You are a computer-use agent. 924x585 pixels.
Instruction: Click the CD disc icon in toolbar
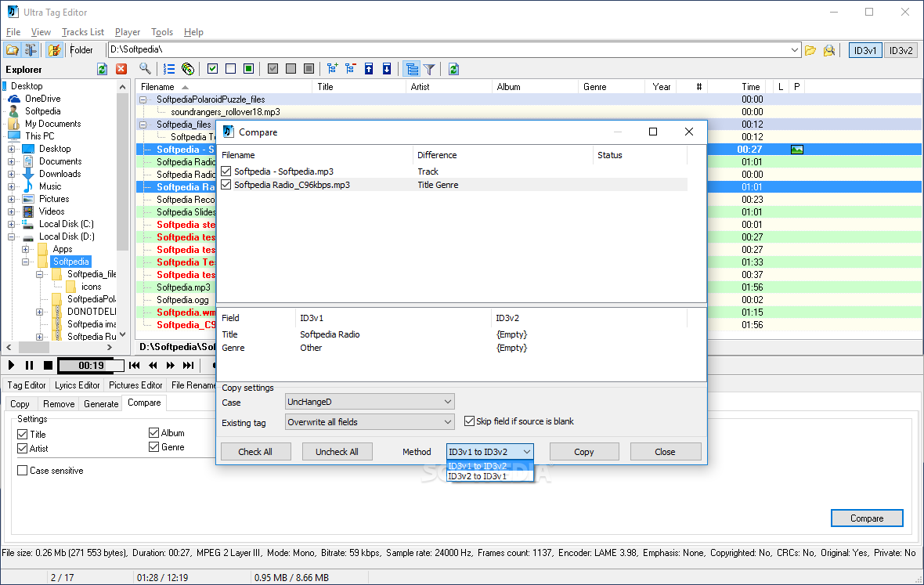pyautogui.click(x=188, y=69)
